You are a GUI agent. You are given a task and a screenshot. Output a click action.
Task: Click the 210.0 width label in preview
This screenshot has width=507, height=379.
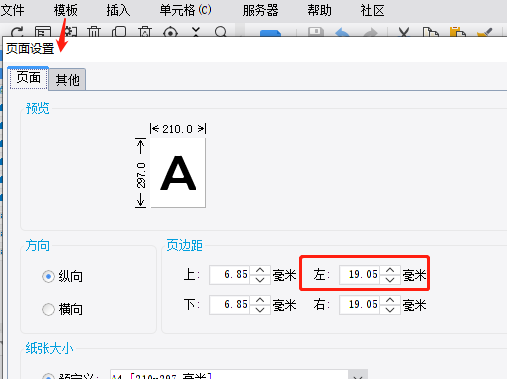click(x=177, y=129)
